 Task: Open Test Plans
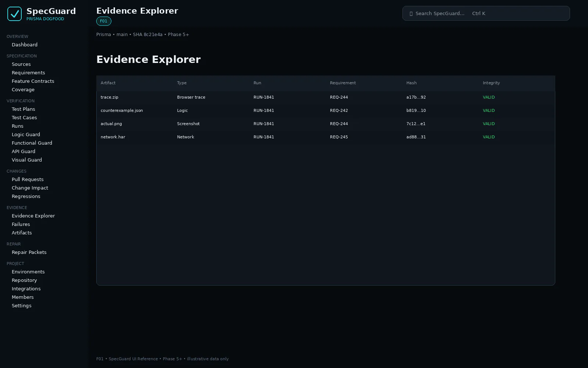24,109
